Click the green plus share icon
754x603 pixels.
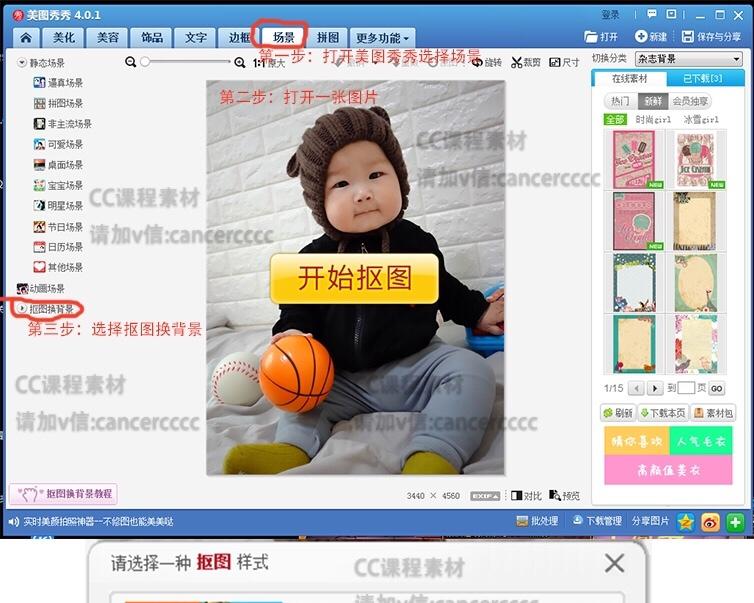tap(735, 522)
